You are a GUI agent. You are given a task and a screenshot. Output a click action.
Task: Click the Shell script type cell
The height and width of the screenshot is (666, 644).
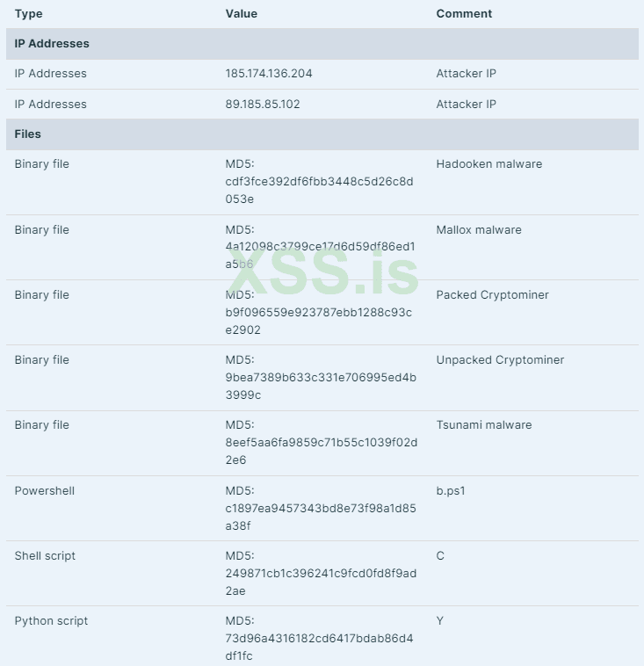point(45,556)
